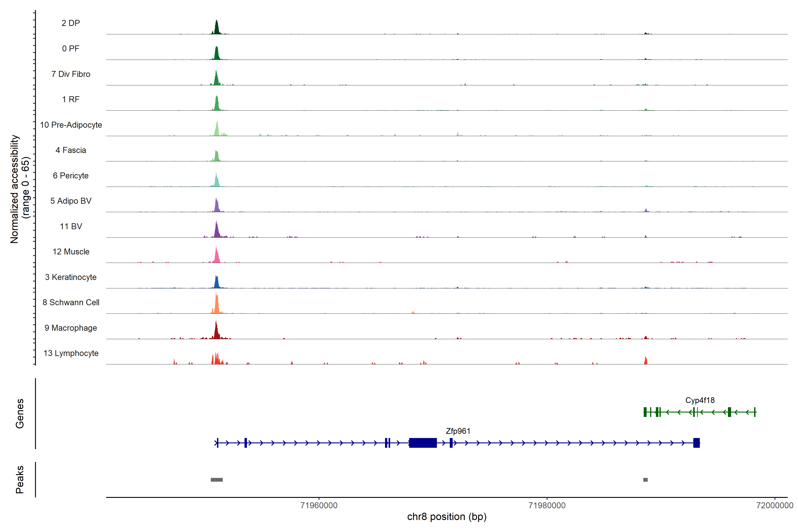Click the large Zfp961 exon block

point(423,443)
